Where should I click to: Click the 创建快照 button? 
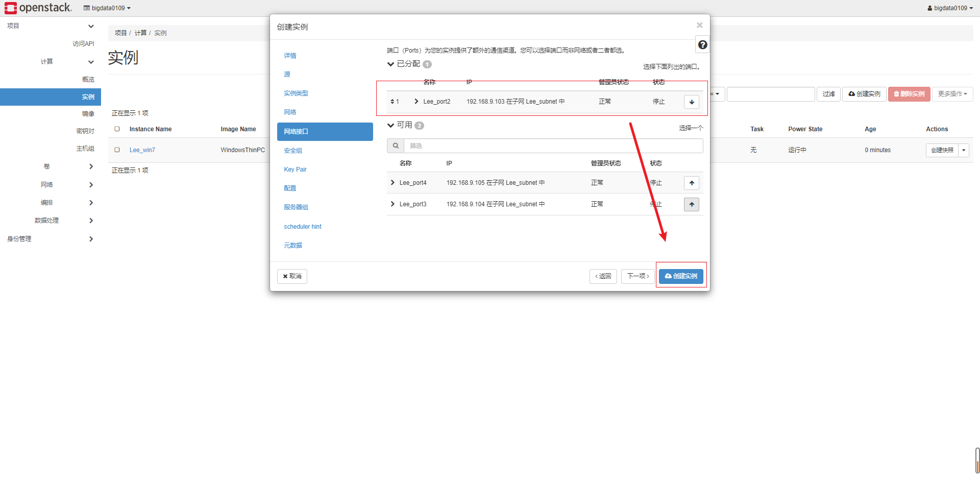pyautogui.click(x=942, y=150)
